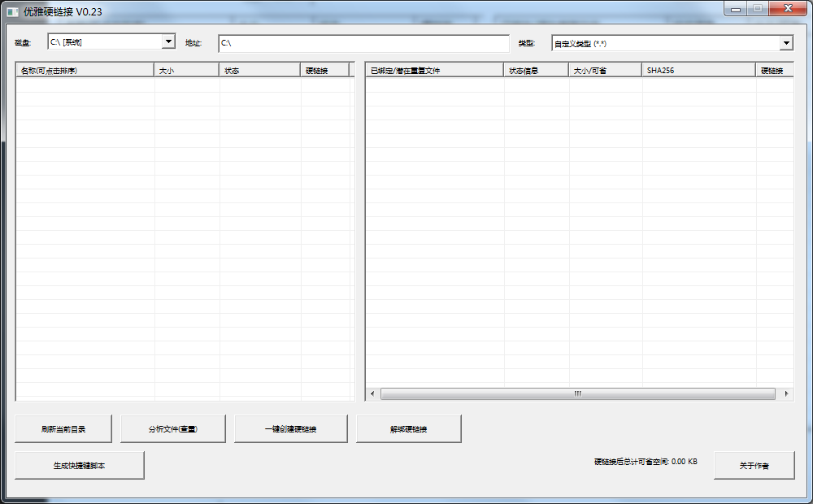
Task: Click 生成快捷键脚本 button
Action: pos(80,466)
